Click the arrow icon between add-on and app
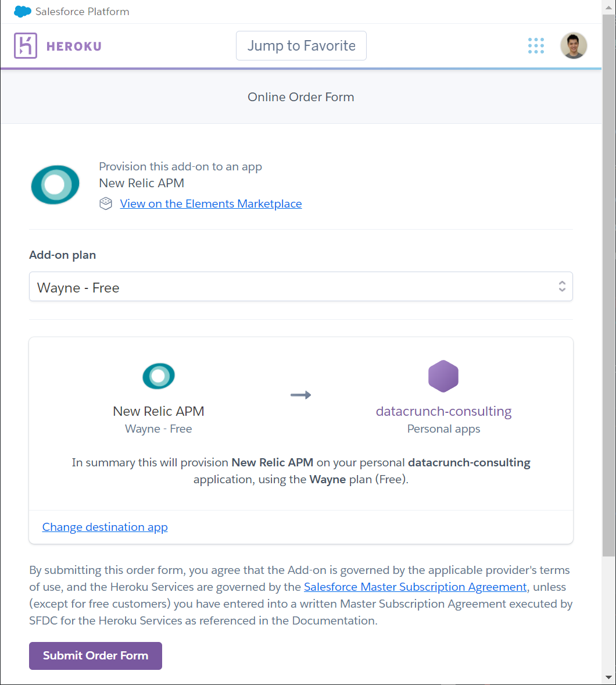The width and height of the screenshot is (616, 685). [x=301, y=395]
